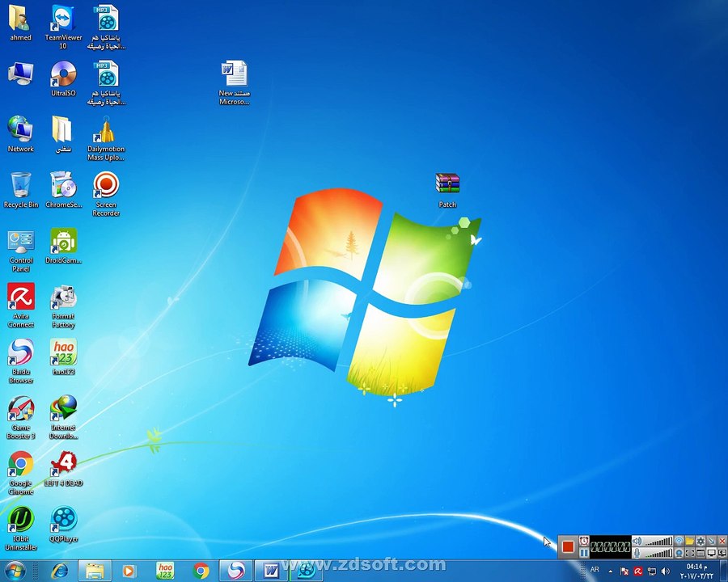Open recorder settings gear icon

(x=700, y=541)
